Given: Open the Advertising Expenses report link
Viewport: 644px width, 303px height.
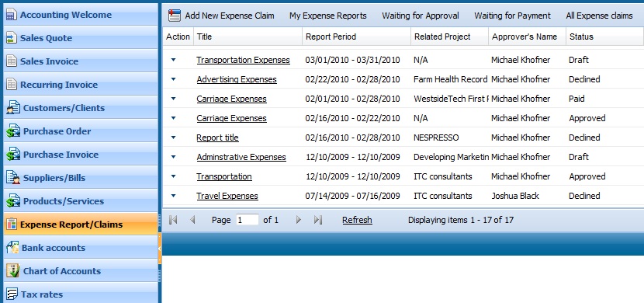Looking at the screenshot, I should click(x=237, y=79).
